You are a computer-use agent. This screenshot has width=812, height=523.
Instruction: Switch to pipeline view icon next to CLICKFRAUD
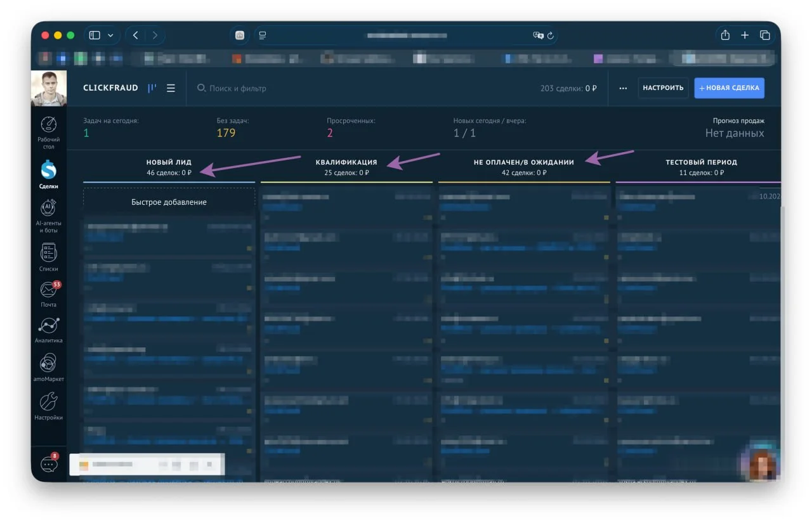(152, 88)
